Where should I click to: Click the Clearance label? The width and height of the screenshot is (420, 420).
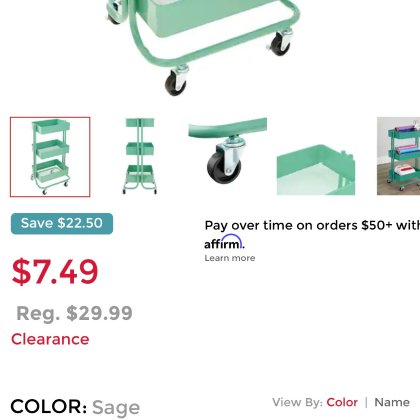tap(50, 339)
